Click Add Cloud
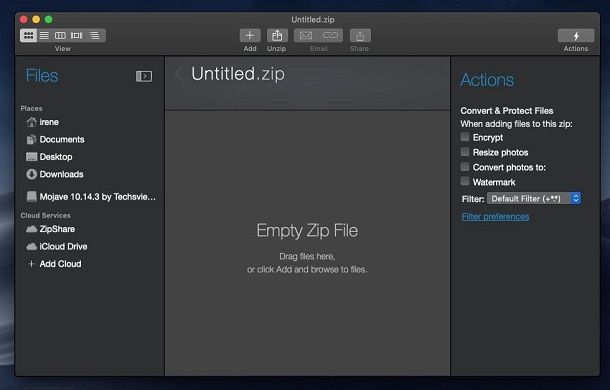Image resolution: width=610 pixels, height=390 pixels. (54, 264)
